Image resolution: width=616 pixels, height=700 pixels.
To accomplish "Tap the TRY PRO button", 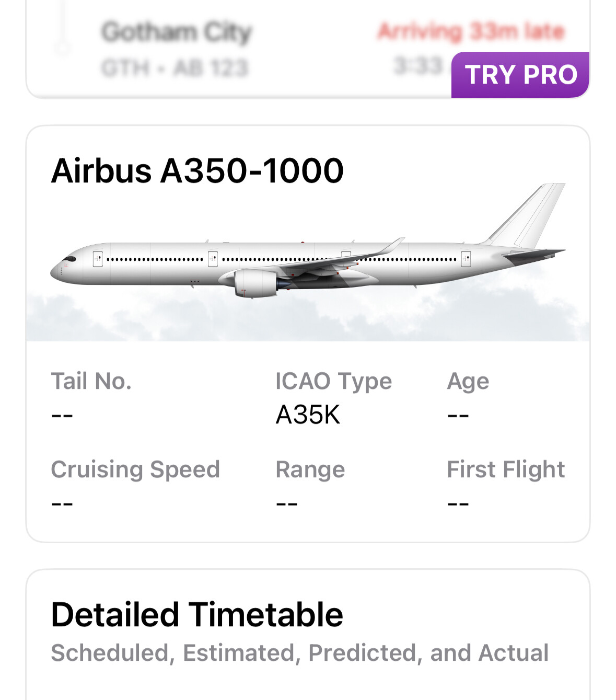I will click(x=520, y=74).
